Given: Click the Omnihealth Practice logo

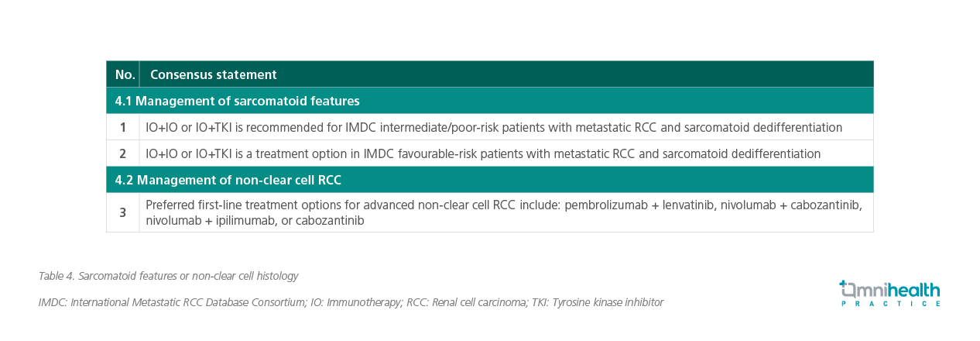Looking at the screenshot, I should [890, 293].
